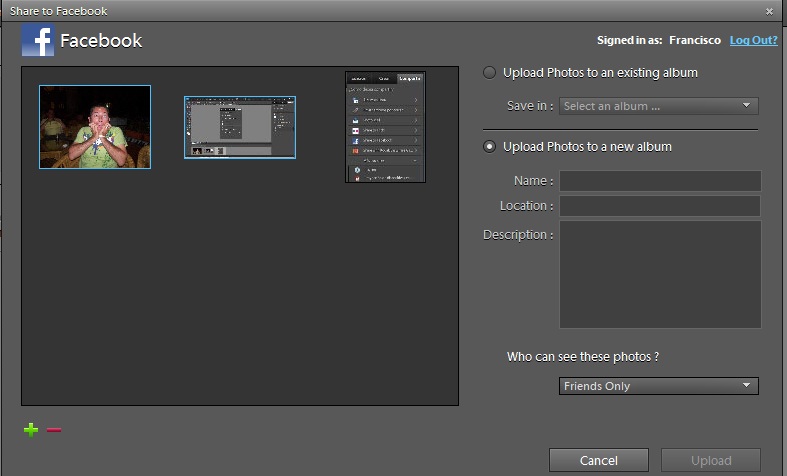
Task: Click into the Location field
Action: tap(659, 206)
